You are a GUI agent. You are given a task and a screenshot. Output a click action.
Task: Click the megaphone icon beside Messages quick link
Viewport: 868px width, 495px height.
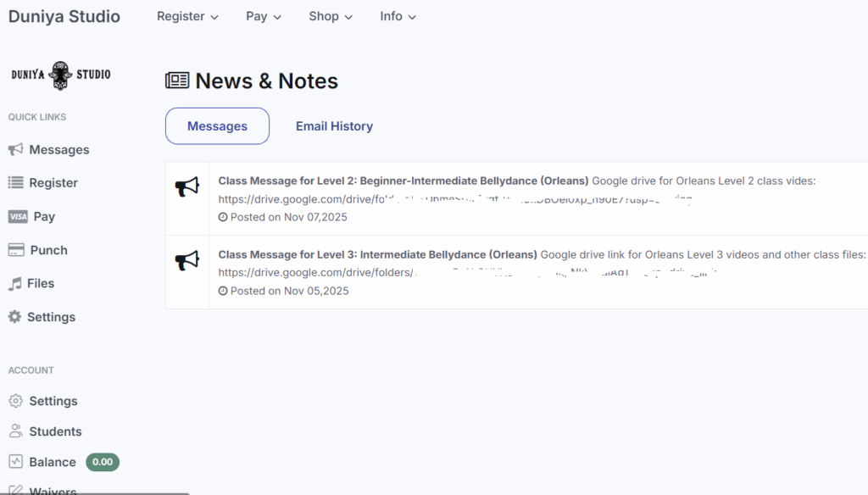click(15, 150)
